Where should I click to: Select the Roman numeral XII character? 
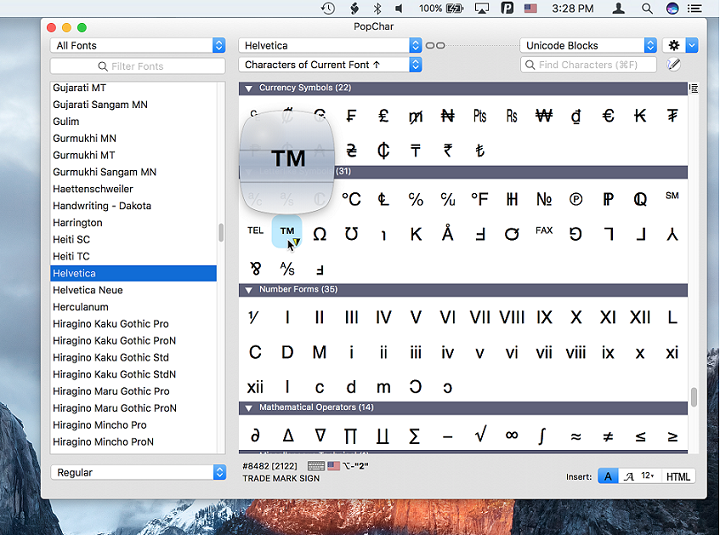(x=640, y=317)
